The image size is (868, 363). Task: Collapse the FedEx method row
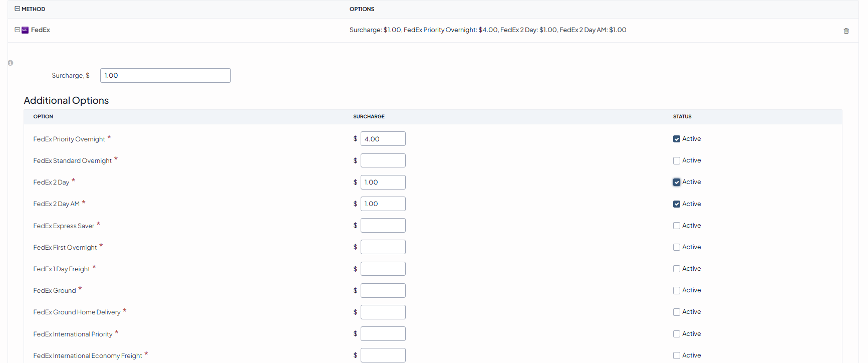coord(18,30)
